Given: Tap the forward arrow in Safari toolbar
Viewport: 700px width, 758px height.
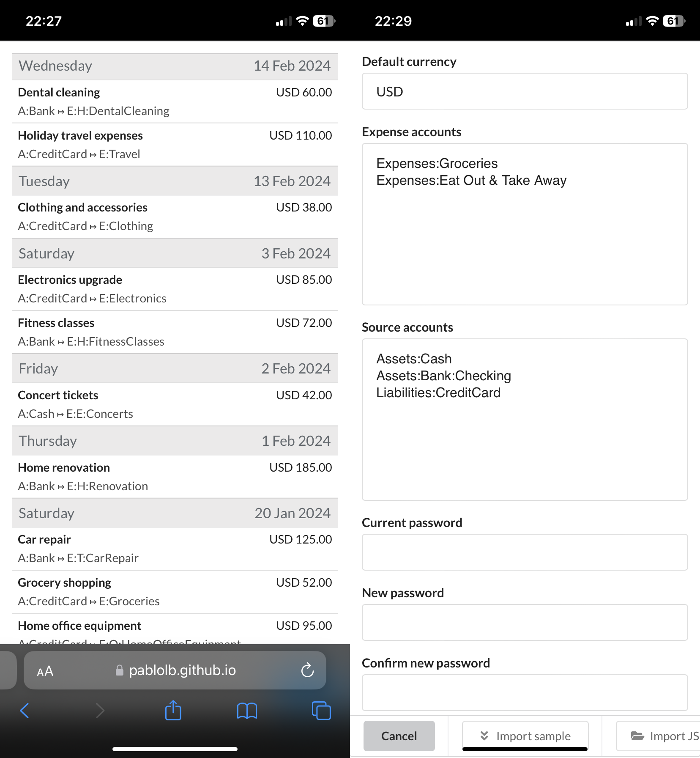Looking at the screenshot, I should (x=100, y=711).
